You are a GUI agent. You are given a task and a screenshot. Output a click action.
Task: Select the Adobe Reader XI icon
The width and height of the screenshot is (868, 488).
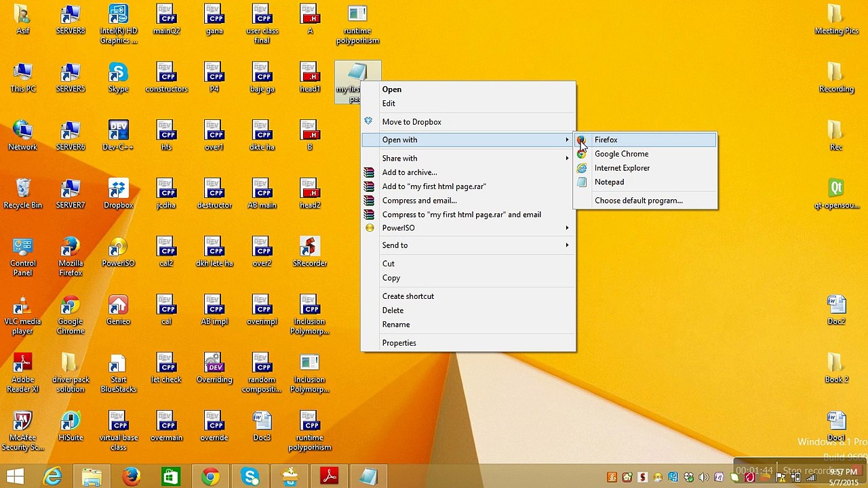click(22, 373)
